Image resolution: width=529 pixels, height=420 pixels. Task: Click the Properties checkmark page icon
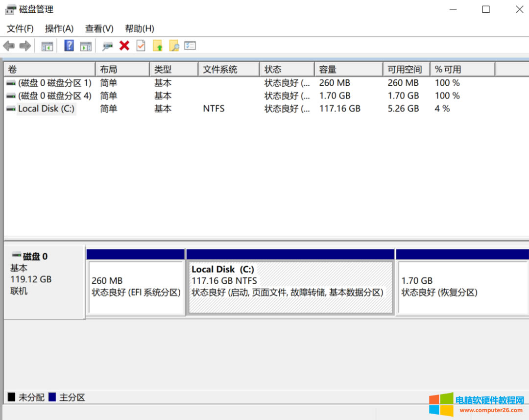[x=141, y=46]
